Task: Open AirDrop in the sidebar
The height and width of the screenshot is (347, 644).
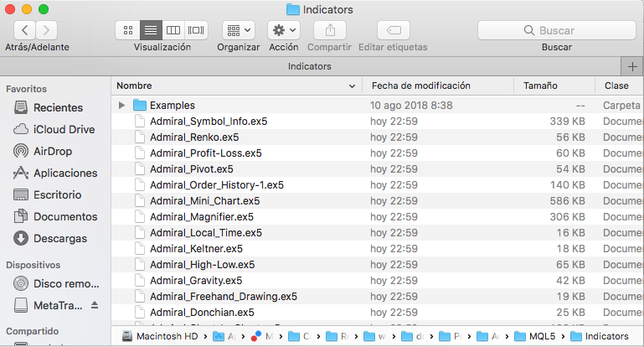Action: (43, 152)
